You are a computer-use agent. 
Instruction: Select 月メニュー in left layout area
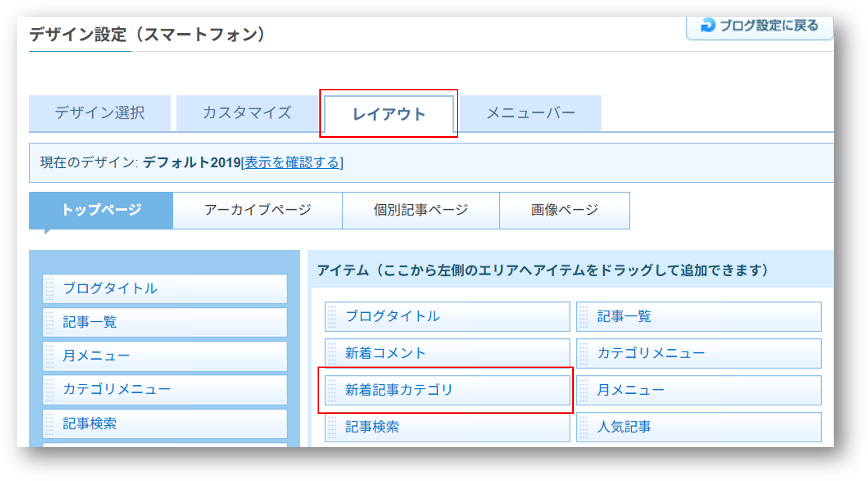click(165, 356)
